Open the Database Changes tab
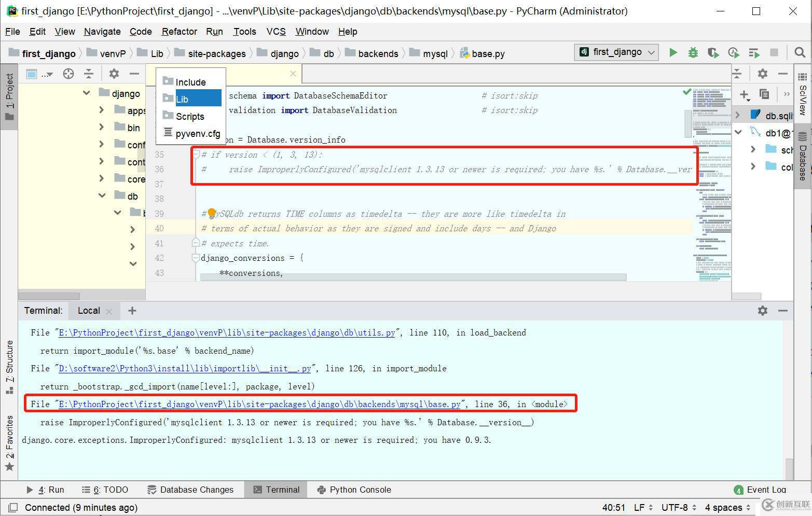 (191, 490)
